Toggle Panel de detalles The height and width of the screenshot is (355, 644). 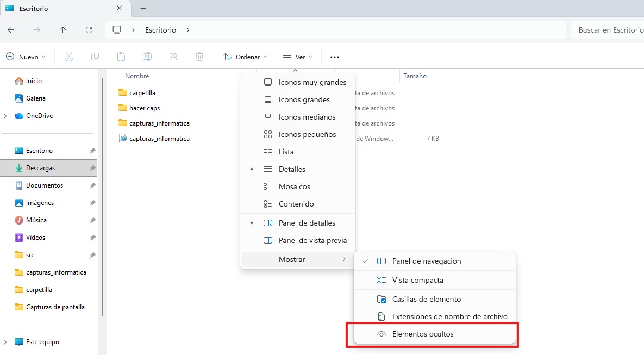[x=298, y=223]
